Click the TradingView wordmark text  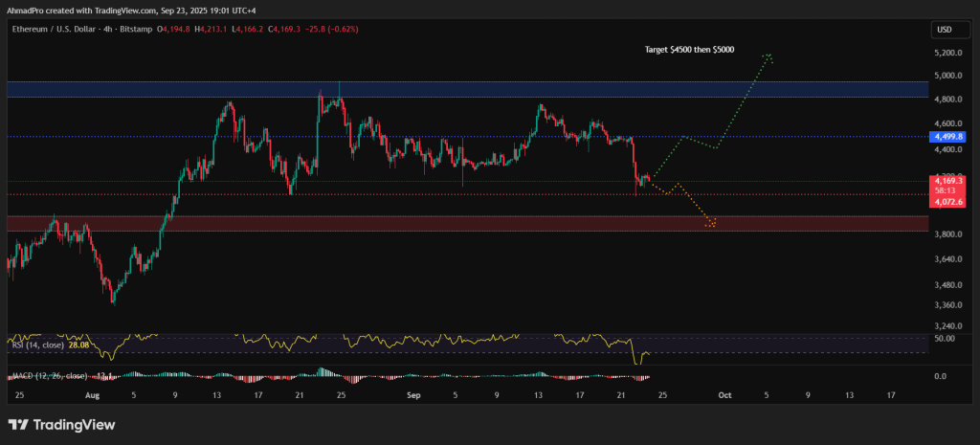click(75, 424)
